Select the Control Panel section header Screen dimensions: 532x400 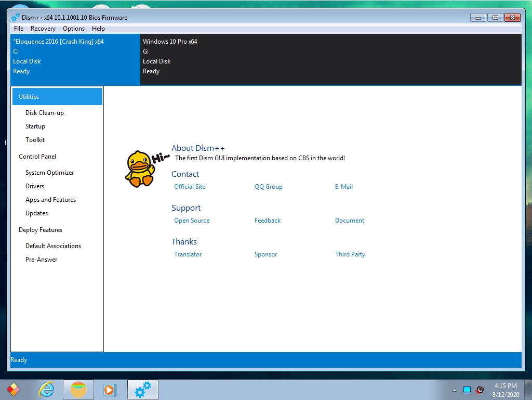point(37,157)
